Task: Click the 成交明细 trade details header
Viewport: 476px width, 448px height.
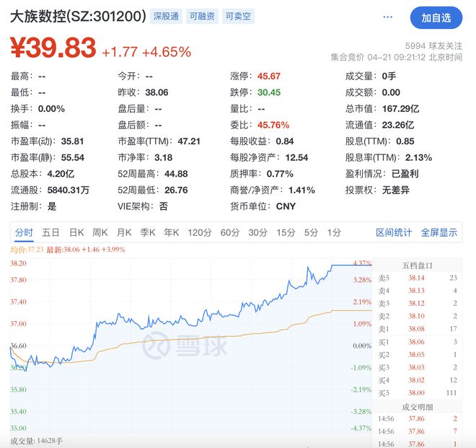Action: tap(418, 408)
